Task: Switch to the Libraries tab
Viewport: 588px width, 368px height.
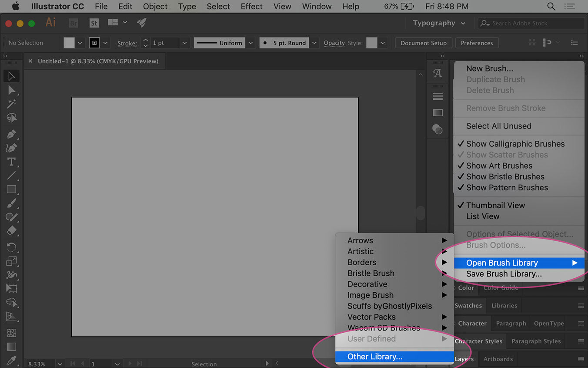Action: (504, 305)
